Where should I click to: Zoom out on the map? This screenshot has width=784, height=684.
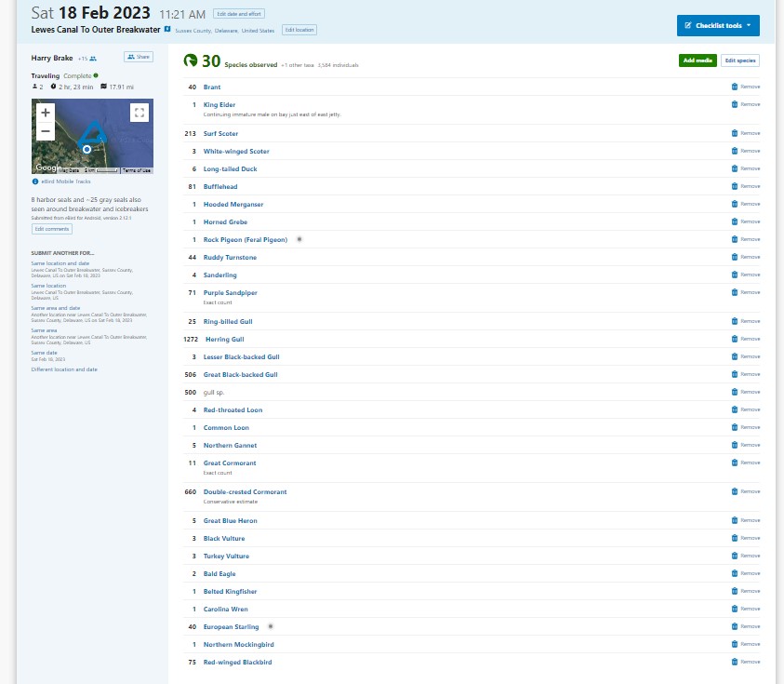pos(46,131)
